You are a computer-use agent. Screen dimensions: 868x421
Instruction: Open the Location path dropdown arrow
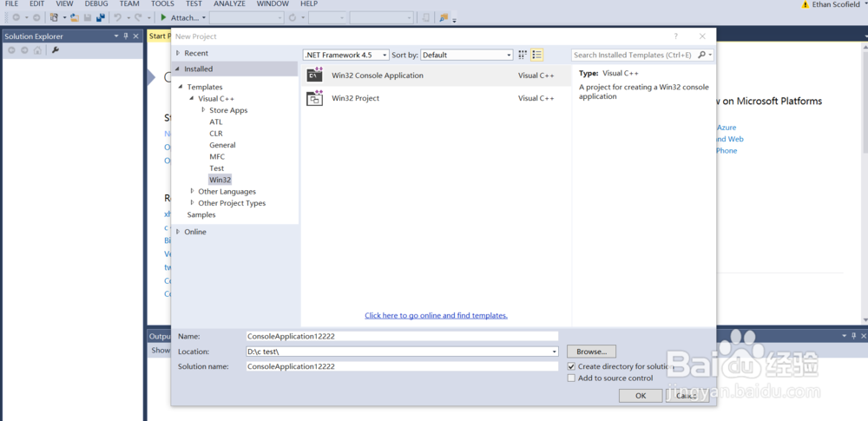pos(555,352)
